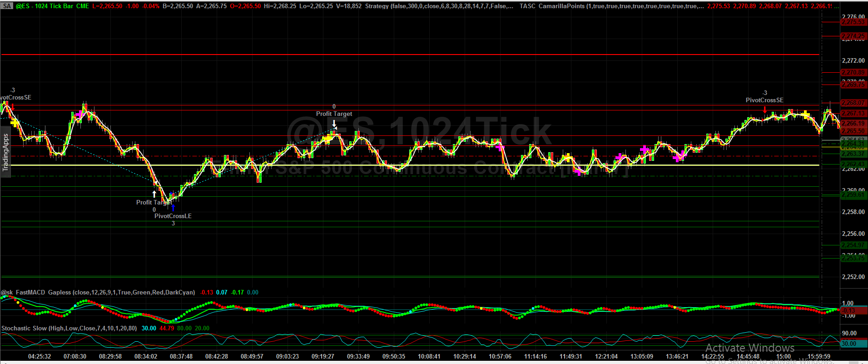Click the 2,254.97 green price tag on axis
This screenshot has height=364, width=868.
tap(853, 245)
